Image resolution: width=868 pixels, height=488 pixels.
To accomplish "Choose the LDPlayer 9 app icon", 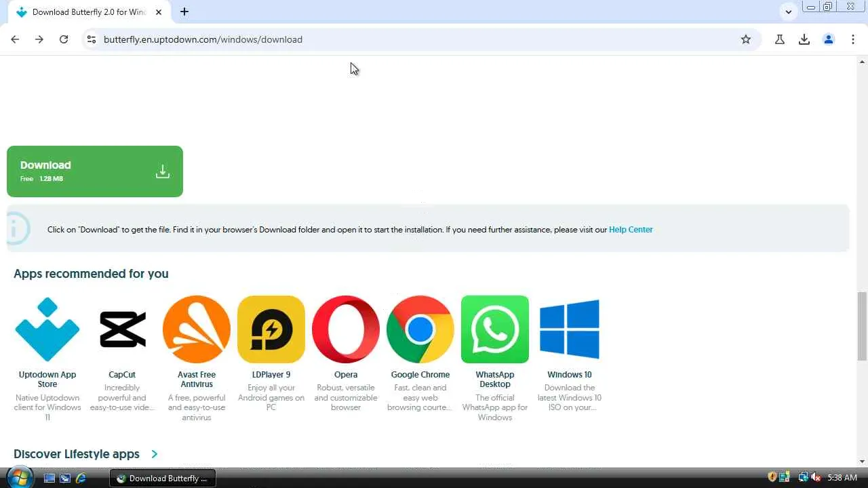I will pyautogui.click(x=271, y=329).
